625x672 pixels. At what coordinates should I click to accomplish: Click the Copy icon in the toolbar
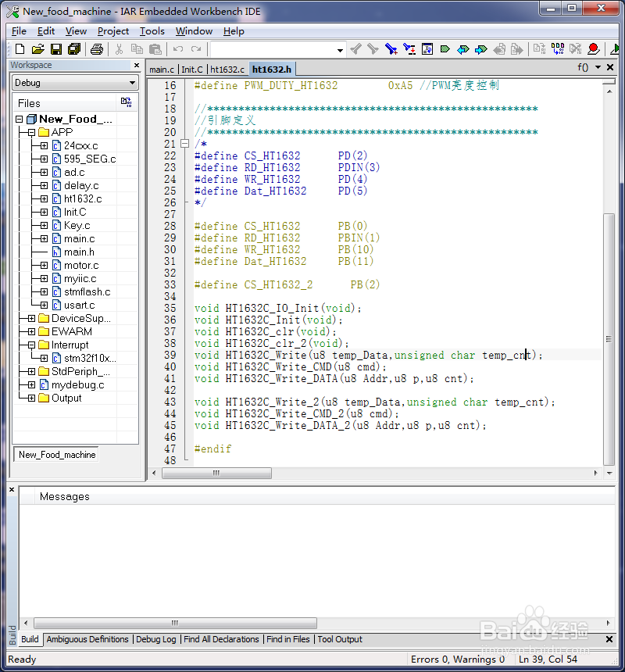click(137, 49)
